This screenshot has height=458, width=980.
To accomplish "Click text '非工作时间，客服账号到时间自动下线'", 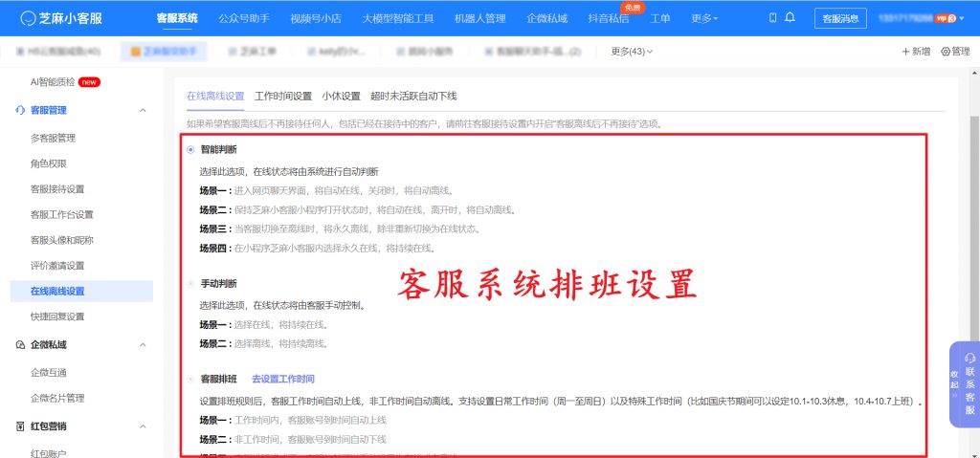I will pos(310,439).
